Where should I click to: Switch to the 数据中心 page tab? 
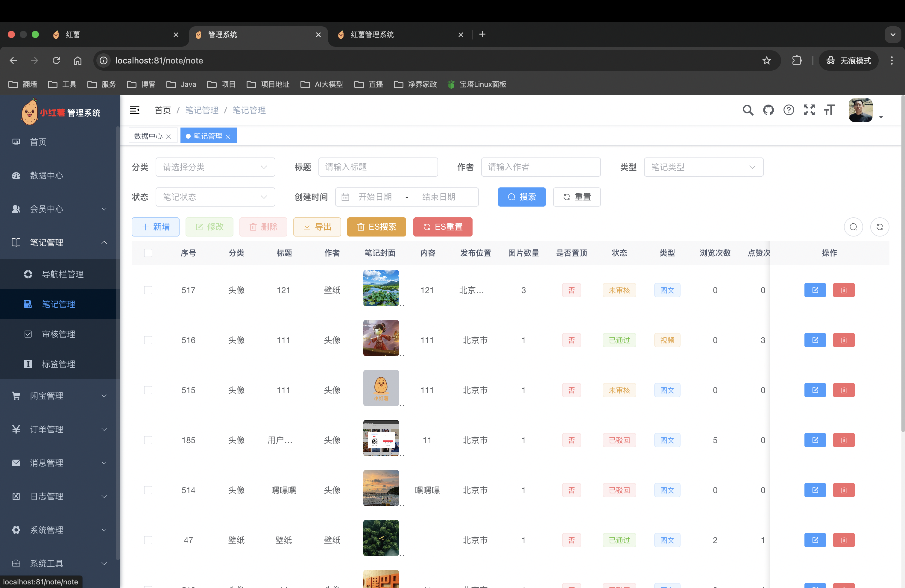coord(148,136)
